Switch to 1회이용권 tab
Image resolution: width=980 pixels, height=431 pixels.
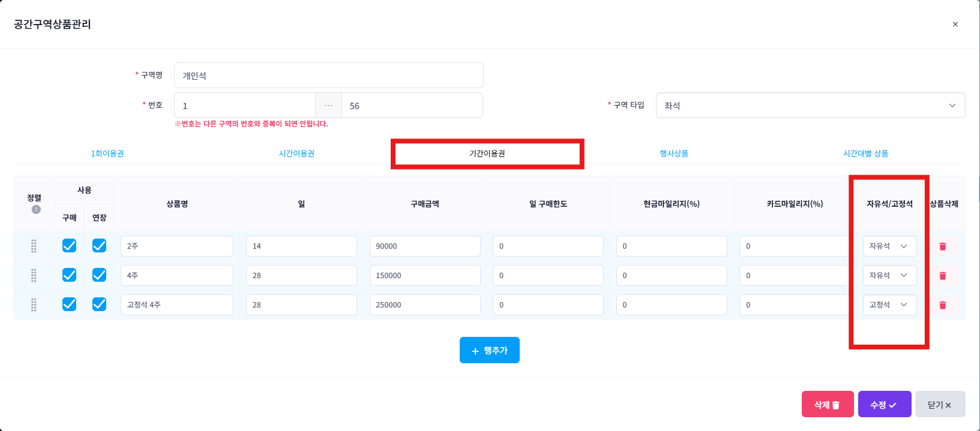[107, 153]
